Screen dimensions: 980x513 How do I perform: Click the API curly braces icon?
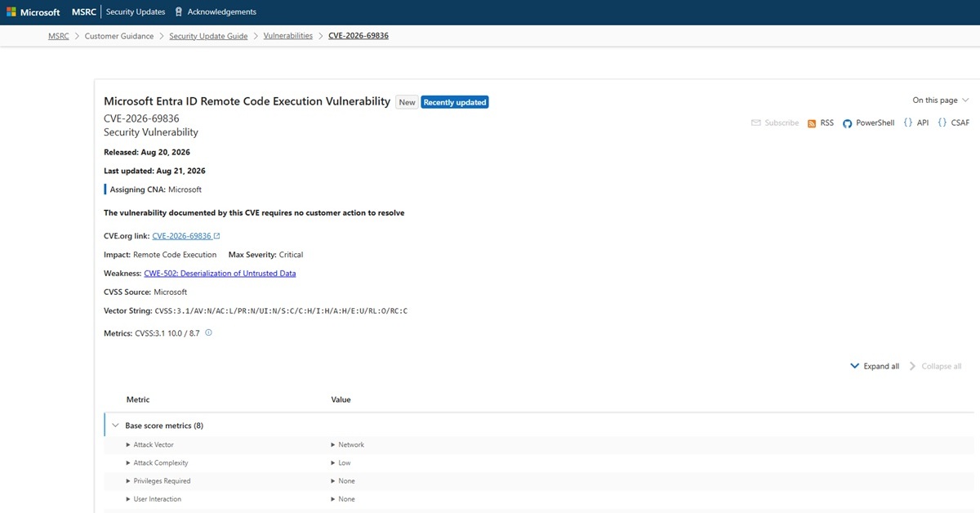pos(908,123)
